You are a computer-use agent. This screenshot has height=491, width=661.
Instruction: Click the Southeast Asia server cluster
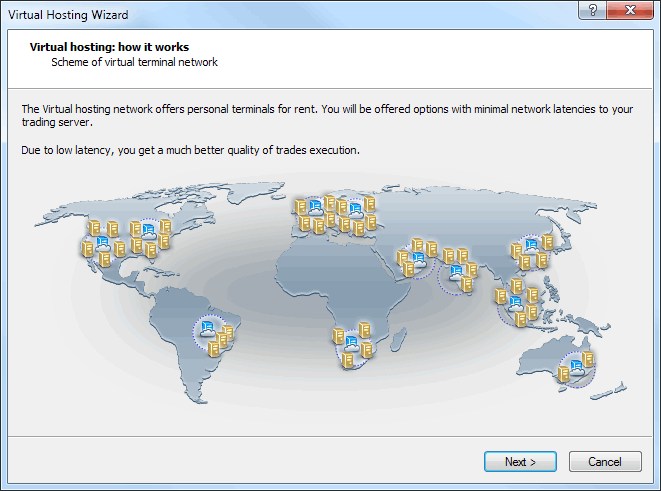pyautogui.click(x=517, y=303)
